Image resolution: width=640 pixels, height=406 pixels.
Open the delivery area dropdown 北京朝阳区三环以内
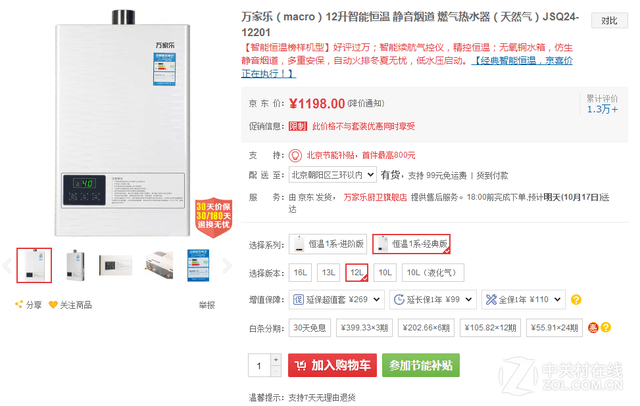pos(332,175)
